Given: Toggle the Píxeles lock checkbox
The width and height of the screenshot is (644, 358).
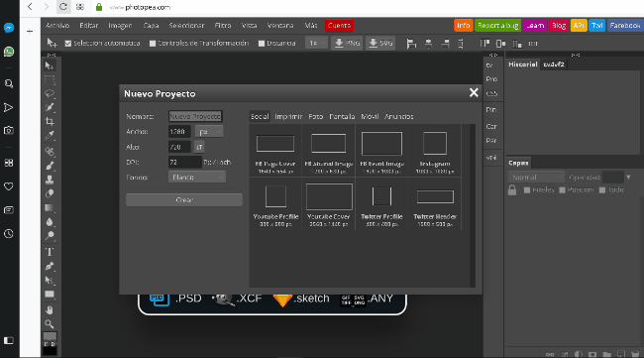Looking at the screenshot, I should 527,189.
